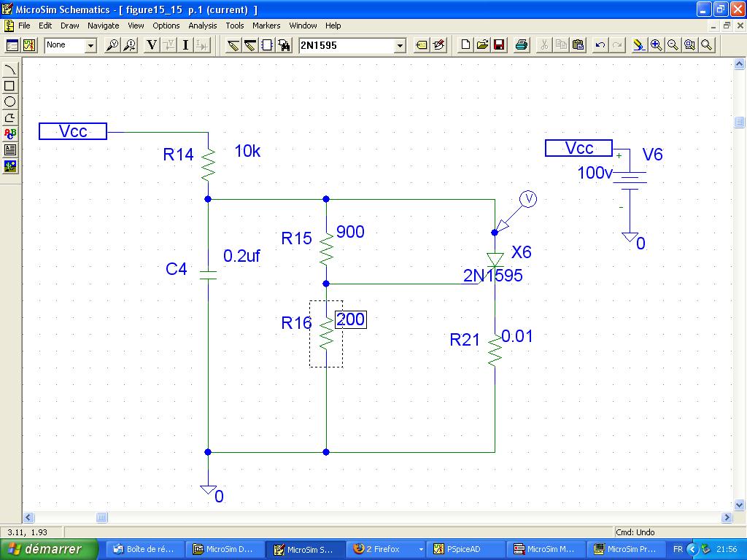This screenshot has width=747, height=560.
Task: Toggle bias current display (I button)
Action: click(185, 45)
